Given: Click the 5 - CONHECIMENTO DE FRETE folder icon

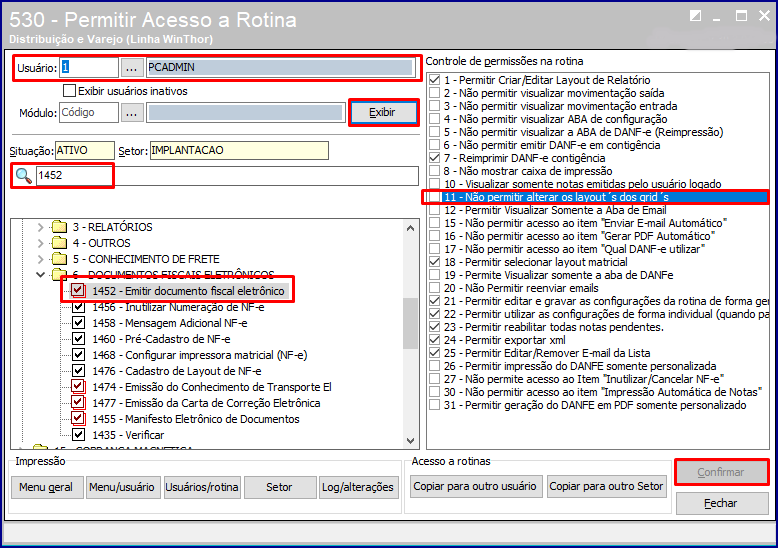Looking at the screenshot, I should (60, 259).
